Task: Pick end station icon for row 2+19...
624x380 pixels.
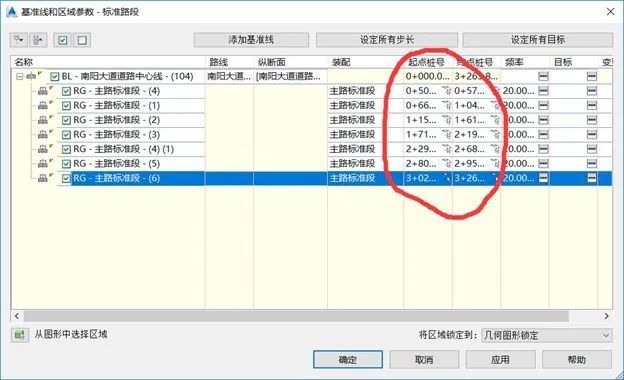Action: 495,134
